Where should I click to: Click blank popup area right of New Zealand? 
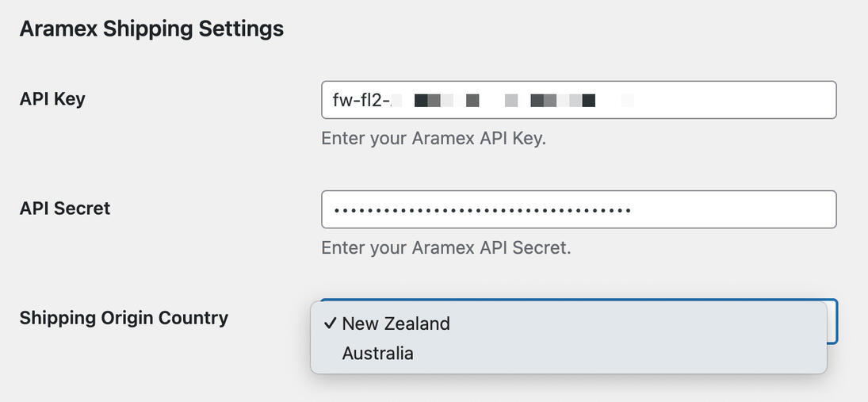[634, 324]
